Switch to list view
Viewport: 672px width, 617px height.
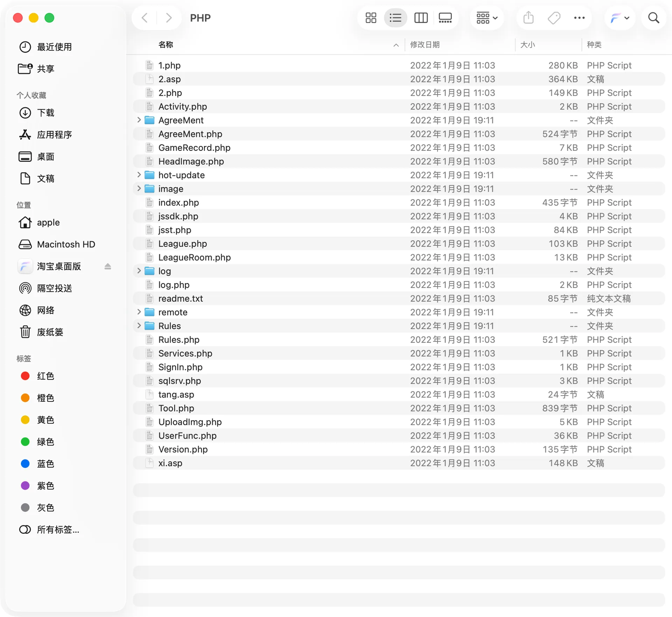pyautogui.click(x=395, y=18)
